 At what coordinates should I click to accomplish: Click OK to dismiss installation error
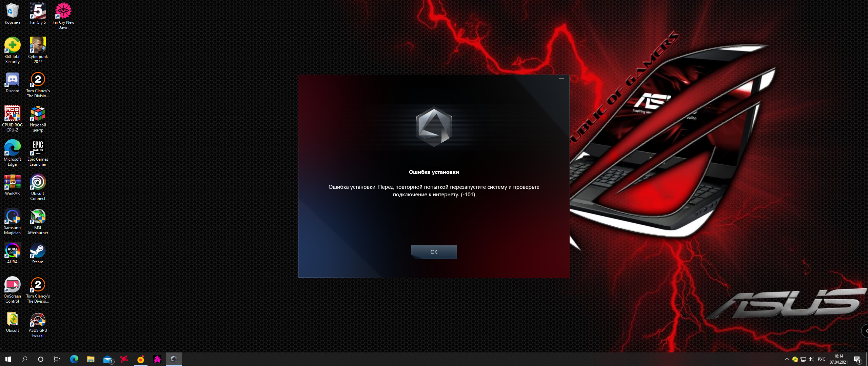click(434, 252)
